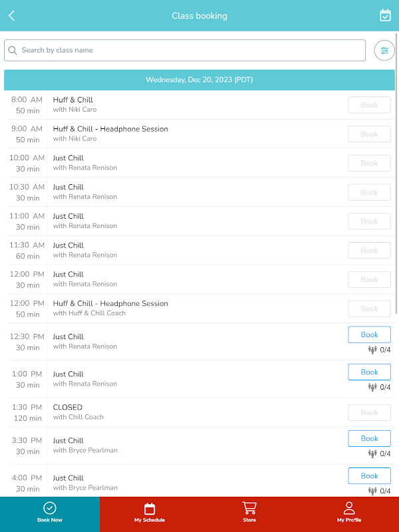Click the attendees icon for 3:30 PM class
The width and height of the screenshot is (399, 532).
372,454
